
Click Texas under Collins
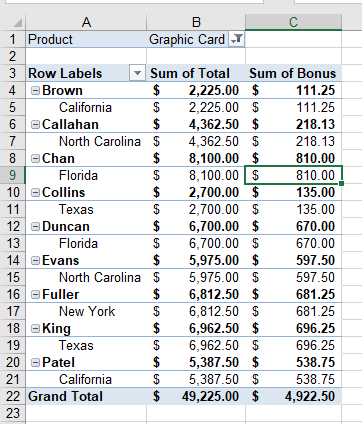pos(76,210)
